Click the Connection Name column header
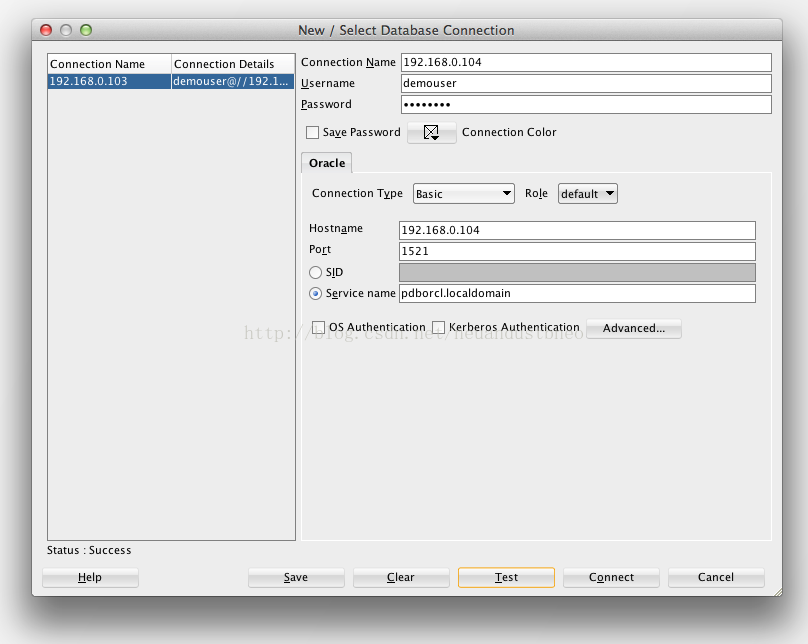 [109, 64]
